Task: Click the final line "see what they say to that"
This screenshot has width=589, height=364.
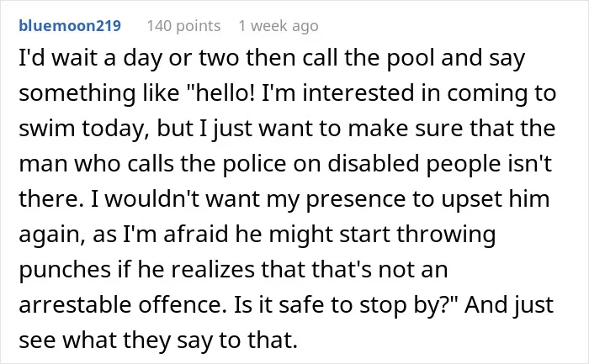Action: pos(158,340)
